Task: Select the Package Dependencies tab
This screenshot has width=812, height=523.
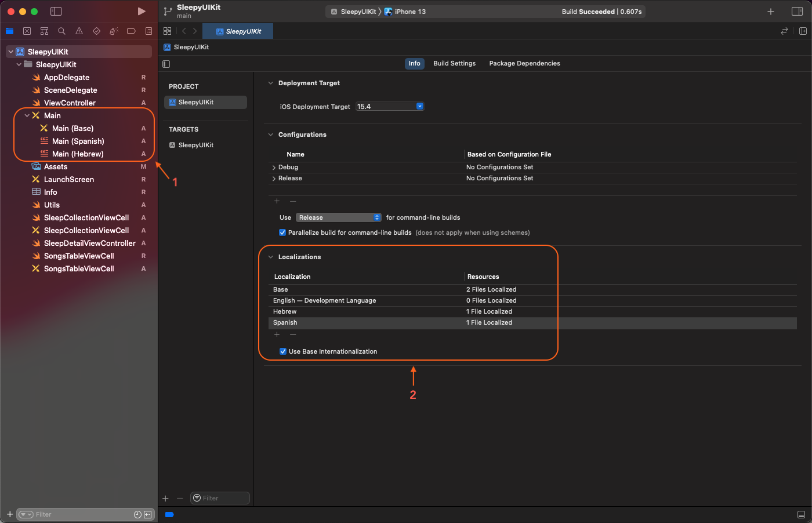Action: tap(524, 63)
